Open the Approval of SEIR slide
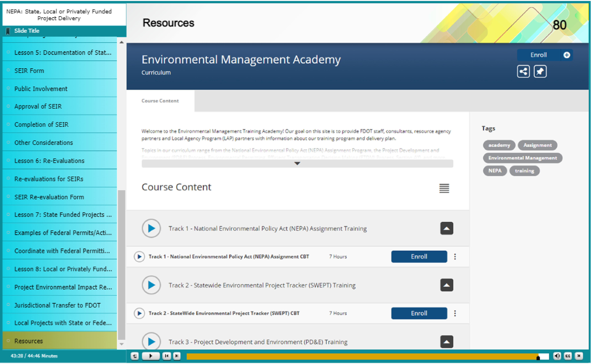The height and width of the screenshot is (364, 591). click(x=60, y=106)
